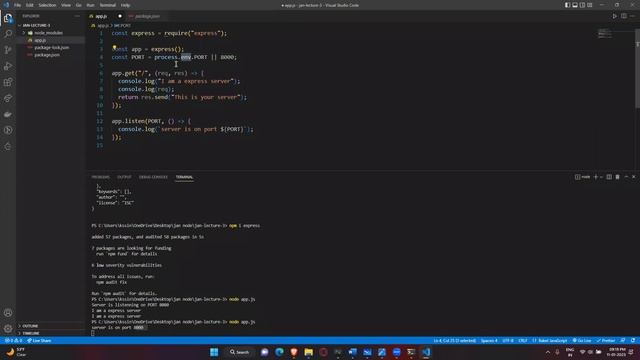Kill terminal with the trash icon

[617, 177]
